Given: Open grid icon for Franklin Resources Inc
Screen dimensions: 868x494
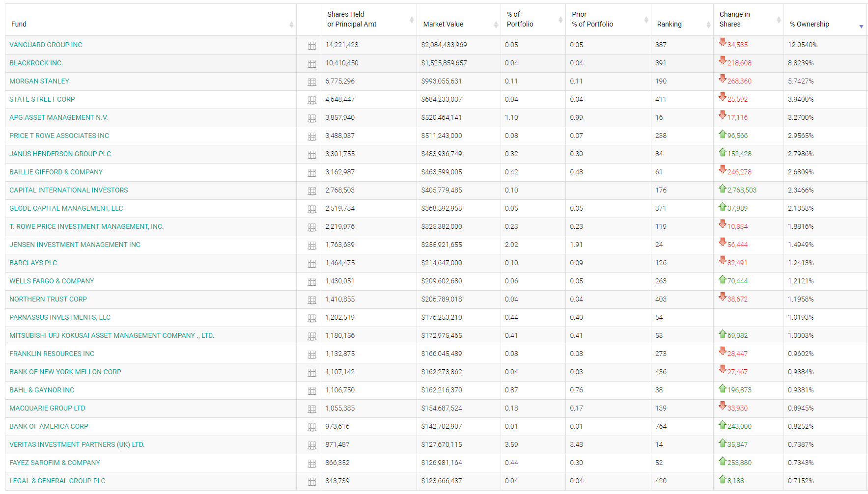Looking at the screenshot, I should point(311,355).
